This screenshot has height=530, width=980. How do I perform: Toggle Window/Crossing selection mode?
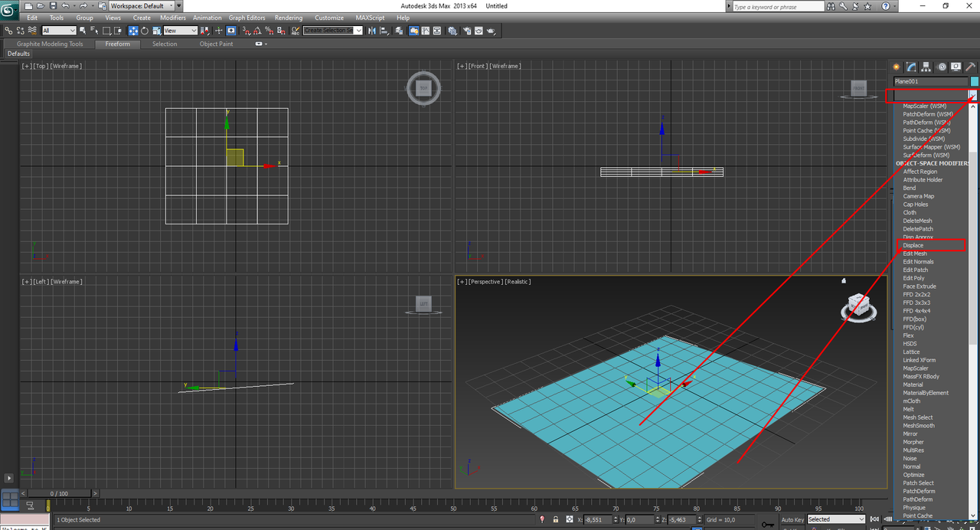[x=118, y=31]
